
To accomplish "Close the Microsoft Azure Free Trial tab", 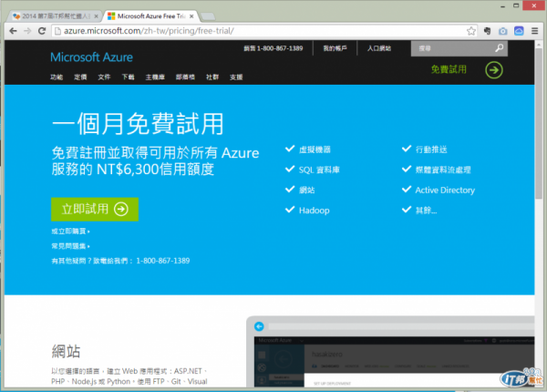I will 191,16.
